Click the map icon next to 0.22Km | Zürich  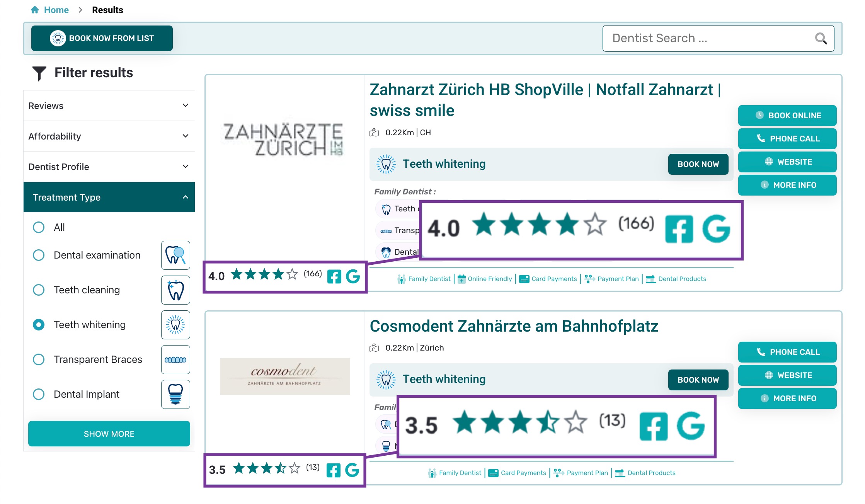click(374, 348)
